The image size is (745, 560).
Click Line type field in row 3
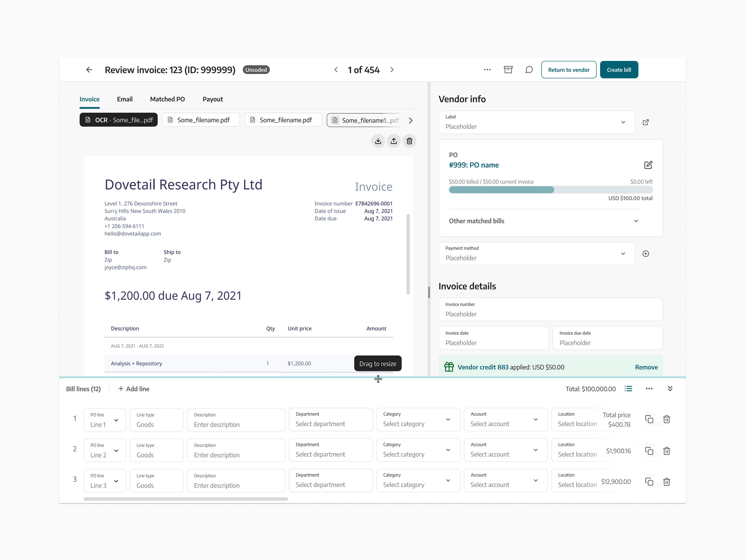click(157, 481)
